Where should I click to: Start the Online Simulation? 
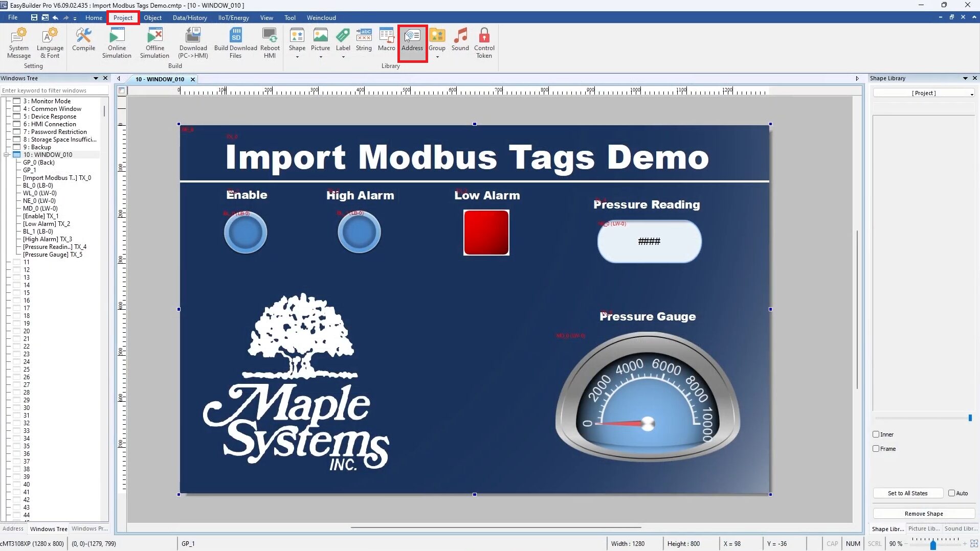[x=117, y=42]
